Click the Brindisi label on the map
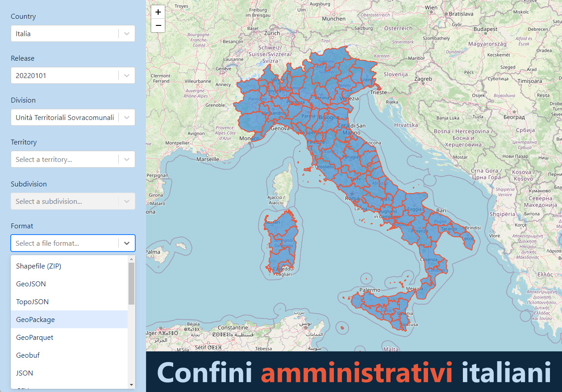562x392 pixels. [x=473, y=227]
